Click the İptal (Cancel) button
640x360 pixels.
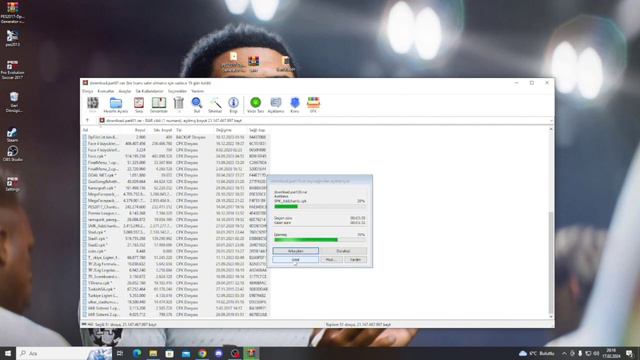coord(296,260)
